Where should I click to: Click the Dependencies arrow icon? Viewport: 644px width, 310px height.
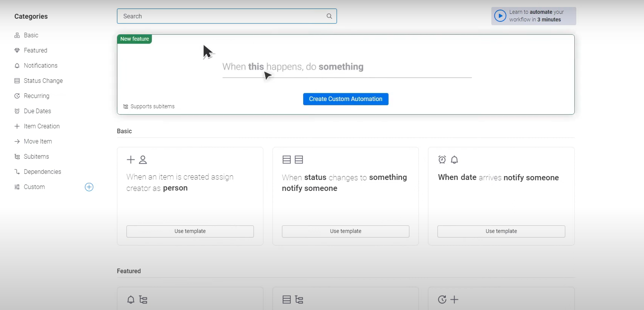(x=17, y=172)
